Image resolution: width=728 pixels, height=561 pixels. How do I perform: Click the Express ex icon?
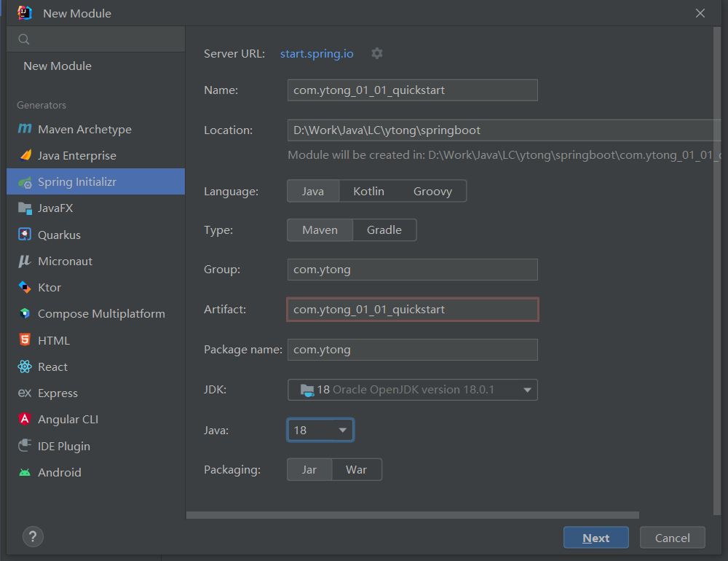click(x=25, y=393)
